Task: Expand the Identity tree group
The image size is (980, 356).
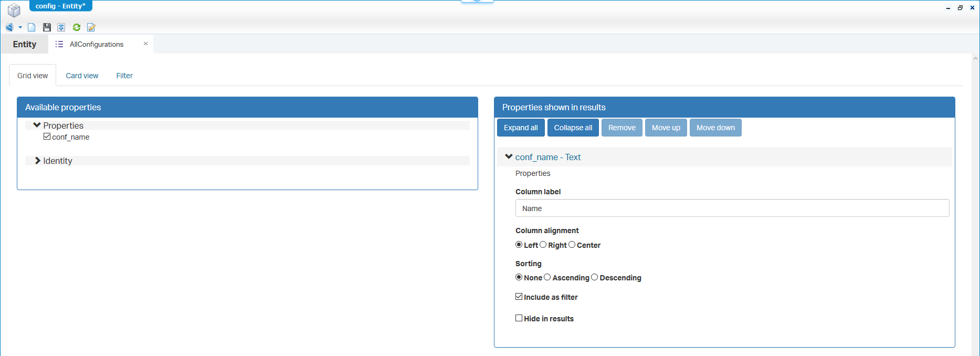Action: point(37,161)
